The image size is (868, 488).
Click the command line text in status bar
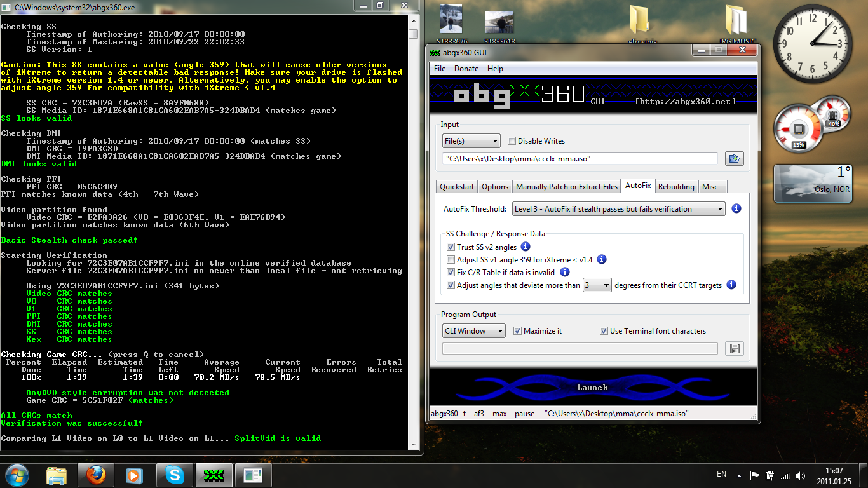pyautogui.click(x=559, y=414)
